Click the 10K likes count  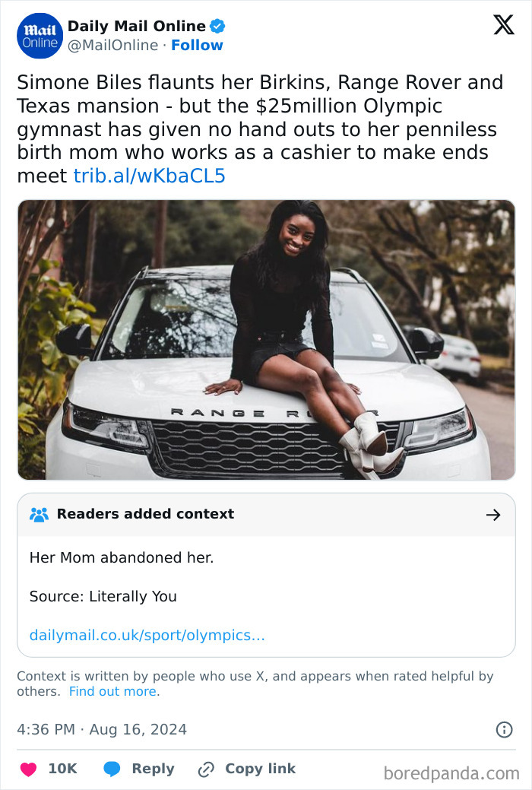click(62, 769)
